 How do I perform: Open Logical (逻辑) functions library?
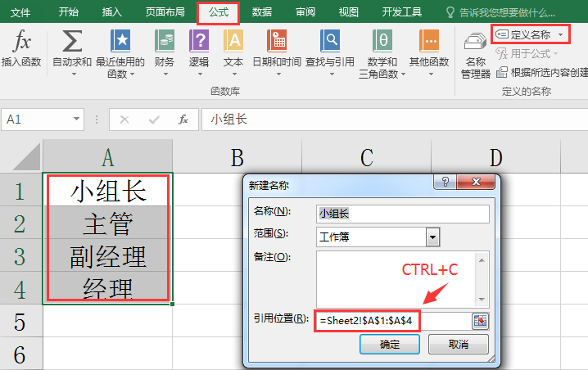pos(199,52)
